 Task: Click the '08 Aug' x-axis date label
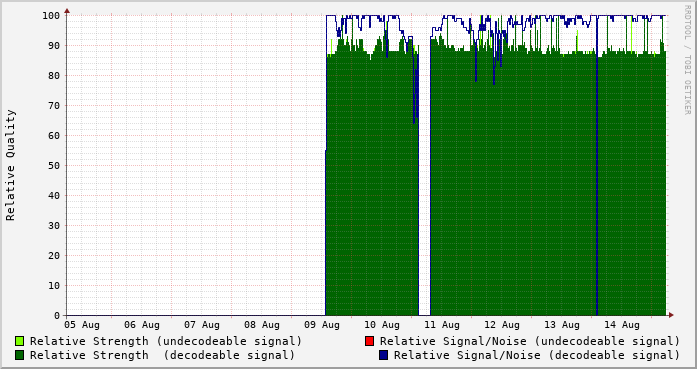click(262, 325)
